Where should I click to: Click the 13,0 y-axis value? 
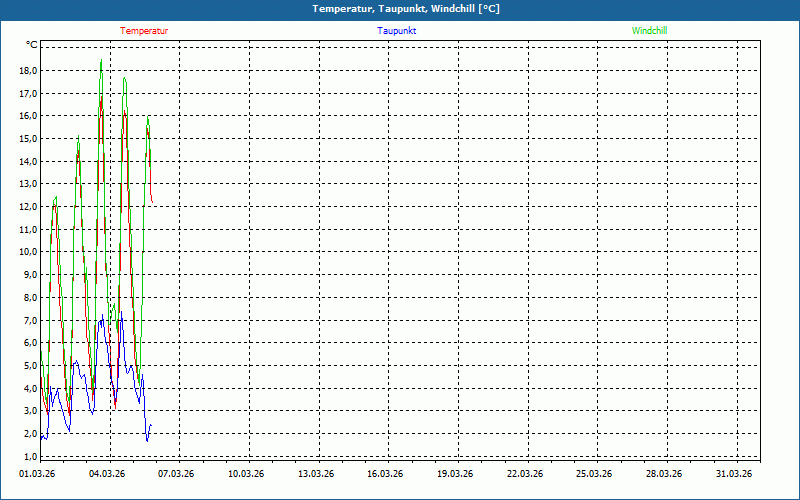(x=29, y=184)
